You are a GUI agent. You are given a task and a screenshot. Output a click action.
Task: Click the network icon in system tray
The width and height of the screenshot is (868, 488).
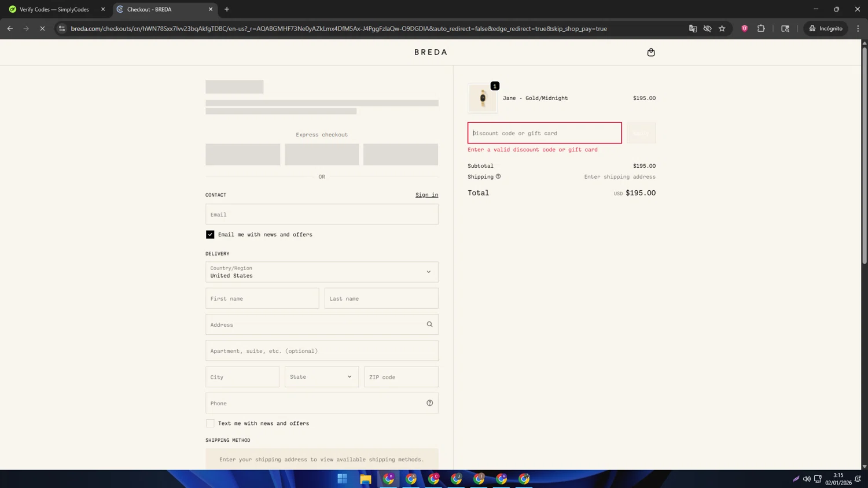(818, 479)
